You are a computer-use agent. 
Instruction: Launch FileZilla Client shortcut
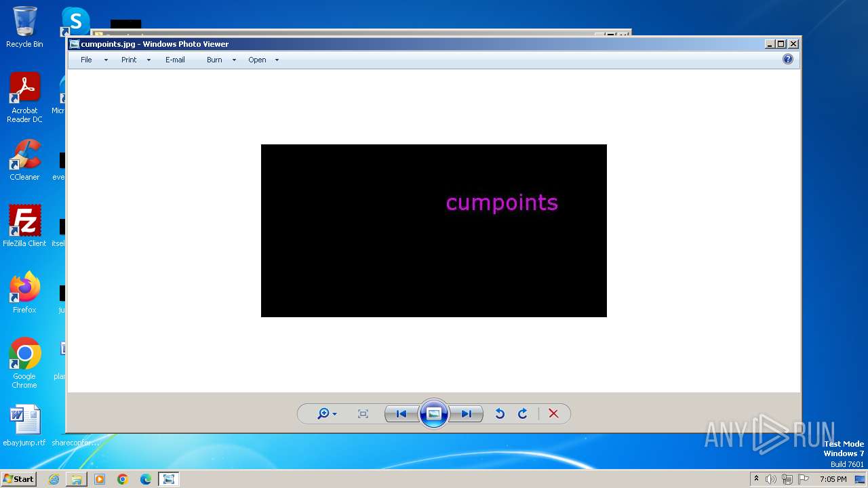pos(24,226)
